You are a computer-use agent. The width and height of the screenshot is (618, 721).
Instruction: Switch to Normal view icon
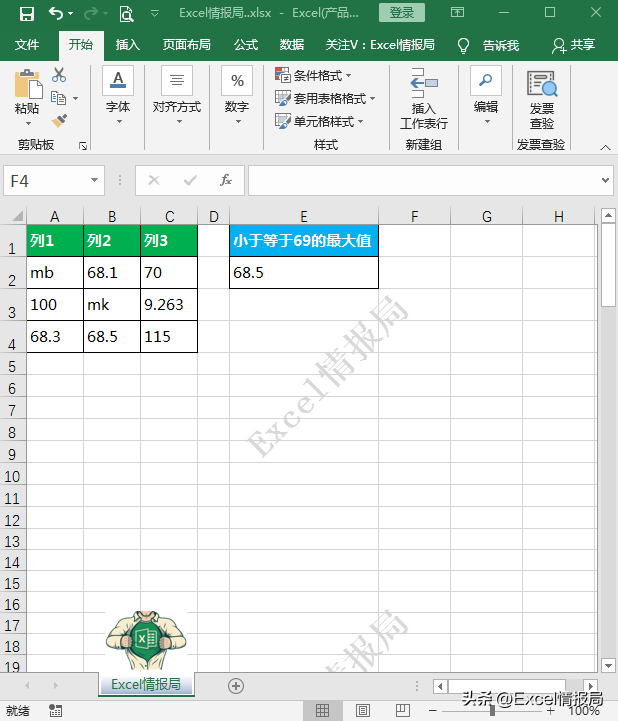tap(322, 711)
